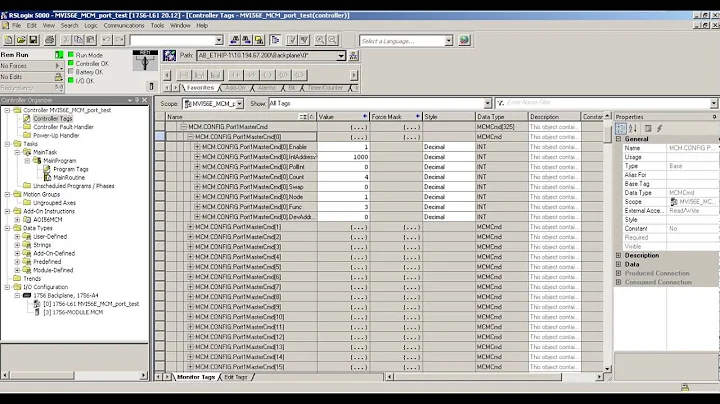Select Controller Tags in organizer tree
This screenshot has height=404, width=720.
[52, 118]
